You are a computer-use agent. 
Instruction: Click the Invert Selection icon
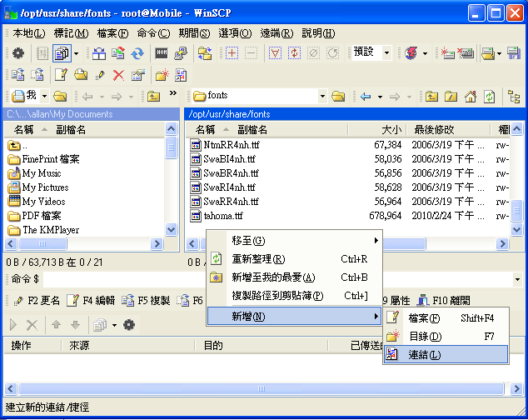pyautogui.click(x=294, y=53)
